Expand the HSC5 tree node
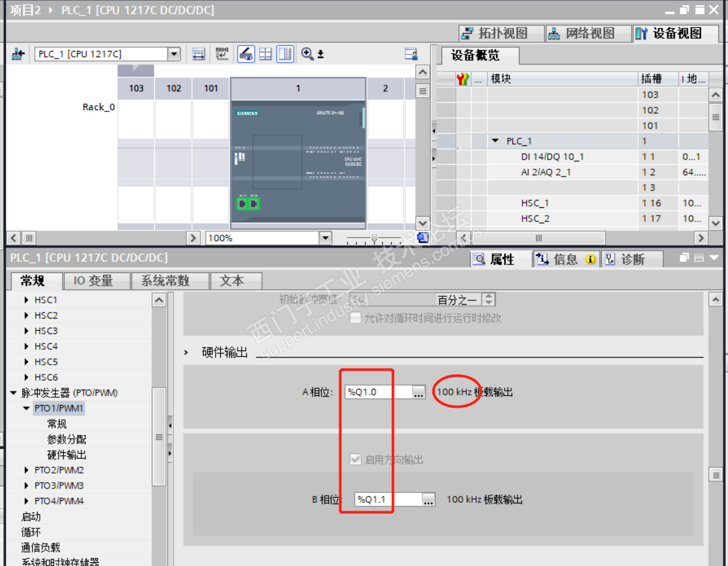The width and height of the screenshot is (728, 566). (x=26, y=362)
